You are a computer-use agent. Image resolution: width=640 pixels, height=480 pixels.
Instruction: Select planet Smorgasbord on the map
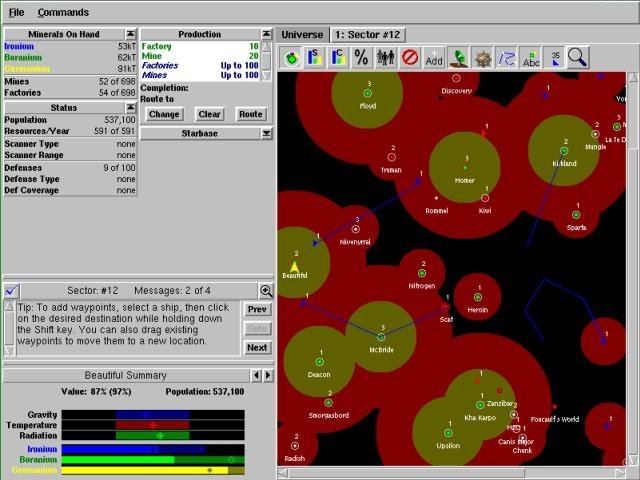pyautogui.click(x=329, y=403)
